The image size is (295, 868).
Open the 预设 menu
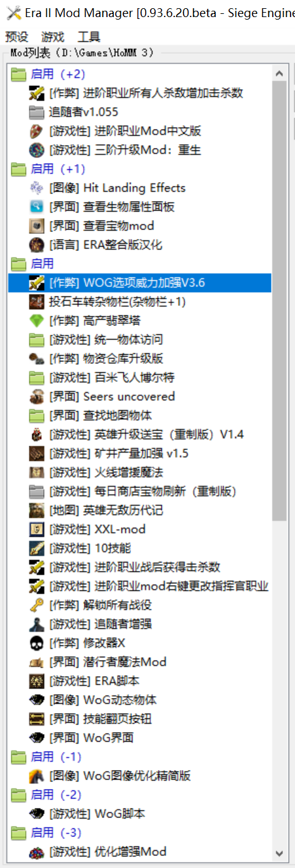click(16, 37)
